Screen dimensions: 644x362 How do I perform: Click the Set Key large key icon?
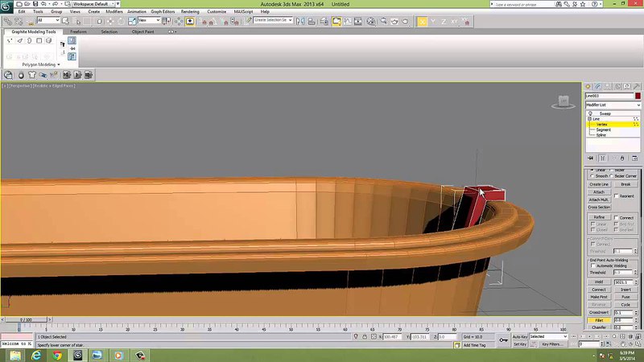click(x=504, y=339)
